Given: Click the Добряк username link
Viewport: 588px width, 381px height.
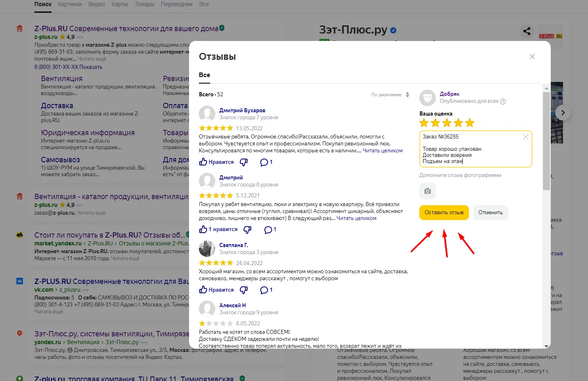Looking at the screenshot, I should coord(450,94).
